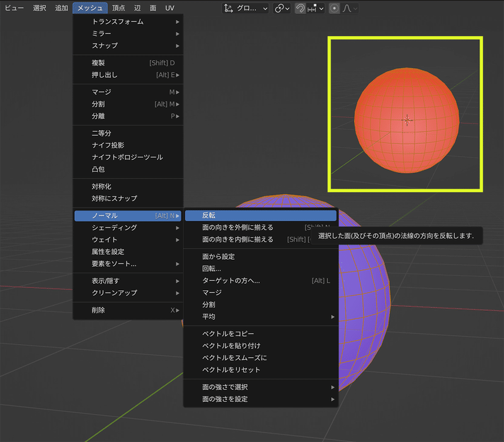Viewport: 504px width, 442px height.
Task: Expand the クリーンアップ submenu
Action: (x=128, y=293)
